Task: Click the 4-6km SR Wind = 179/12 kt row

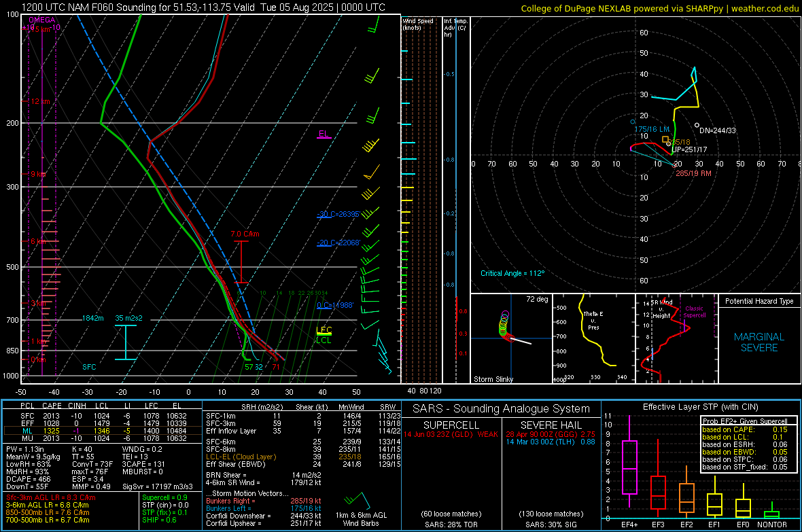Action: point(264,482)
